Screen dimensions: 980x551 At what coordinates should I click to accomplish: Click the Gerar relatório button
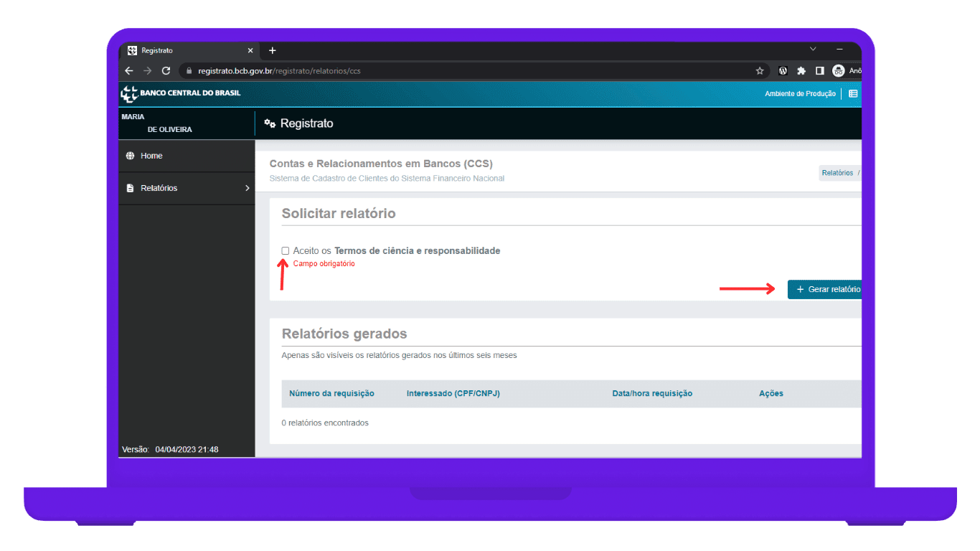(x=826, y=289)
